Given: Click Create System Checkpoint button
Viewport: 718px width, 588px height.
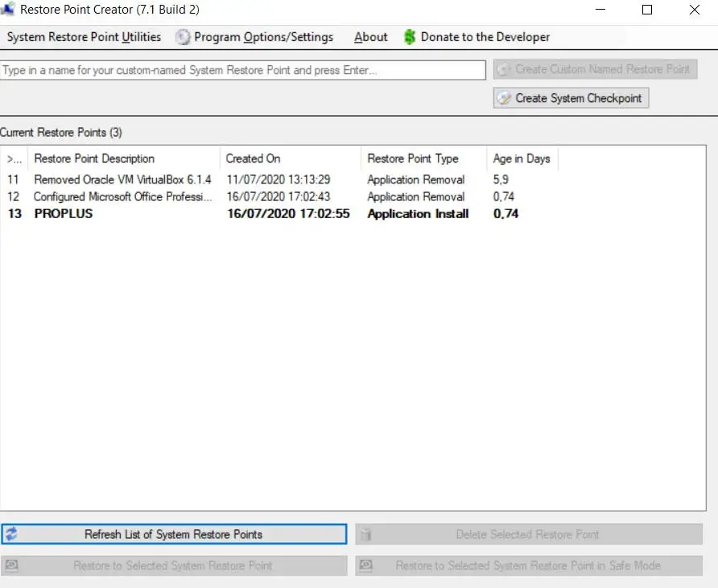Looking at the screenshot, I should pos(571,98).
